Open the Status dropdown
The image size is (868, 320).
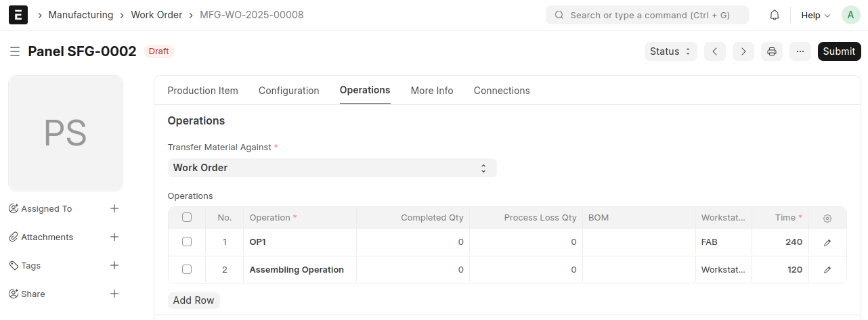click(670, 51)
